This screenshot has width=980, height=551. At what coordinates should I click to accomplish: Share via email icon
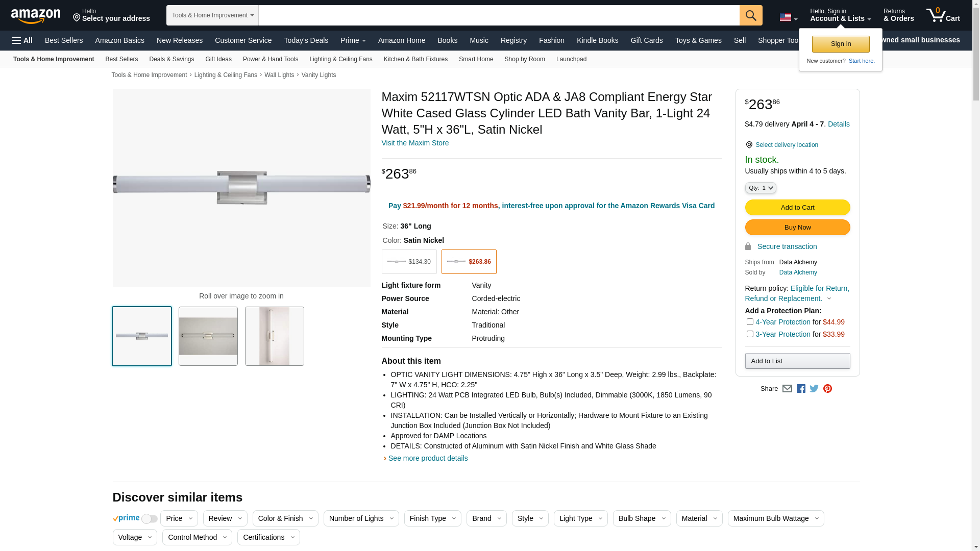(787, 389)
